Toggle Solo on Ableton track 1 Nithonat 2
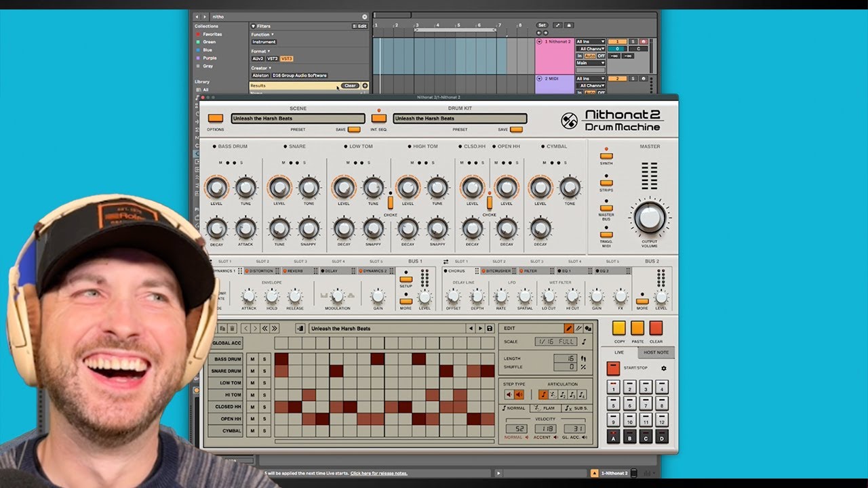The height and width of the screenshot is (488, 868). (x=633, y=41)
